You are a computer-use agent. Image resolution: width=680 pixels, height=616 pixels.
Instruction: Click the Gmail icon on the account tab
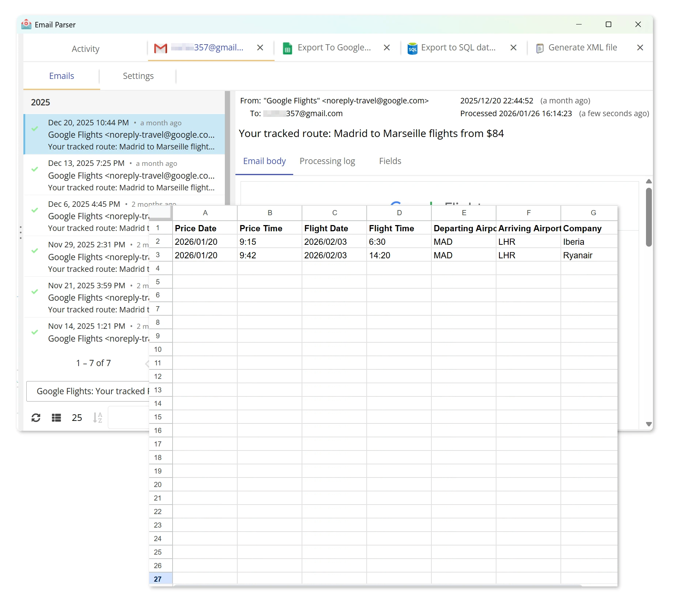coord(160,47)
